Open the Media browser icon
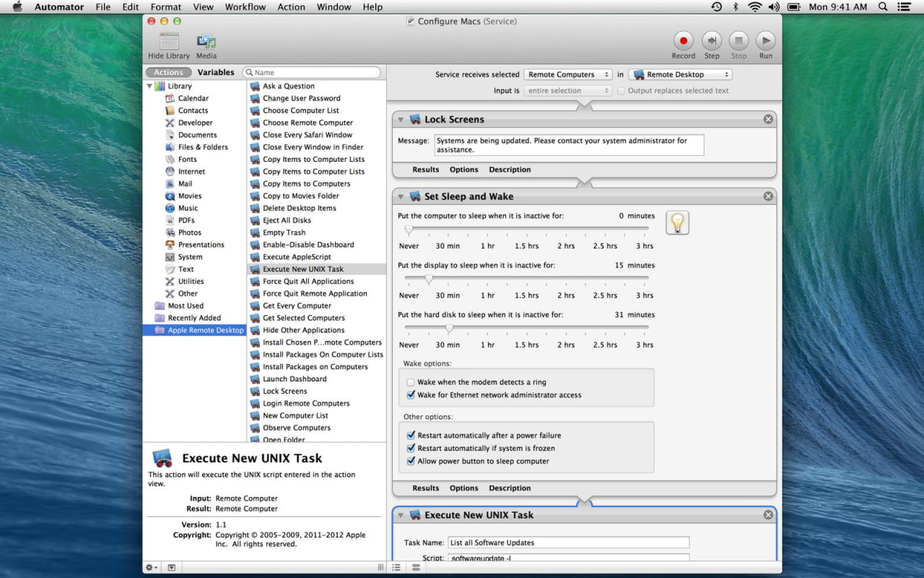This screenshot has height=578, width=924. click(206, 42)
